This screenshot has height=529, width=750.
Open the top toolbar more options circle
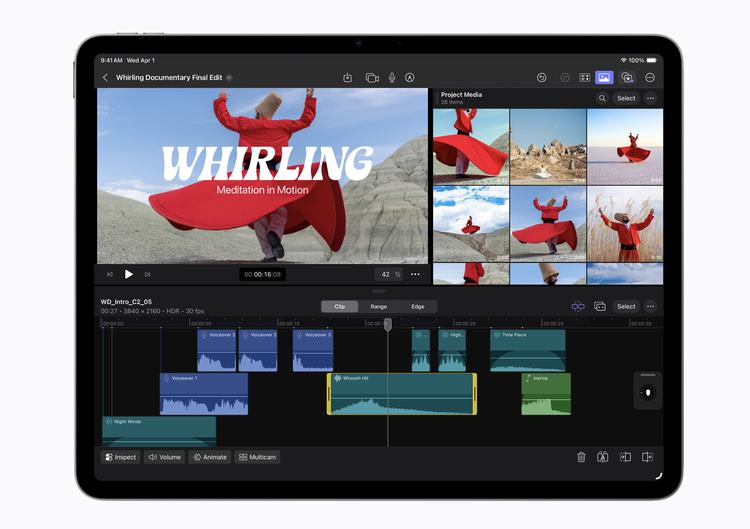click(650, 77)
